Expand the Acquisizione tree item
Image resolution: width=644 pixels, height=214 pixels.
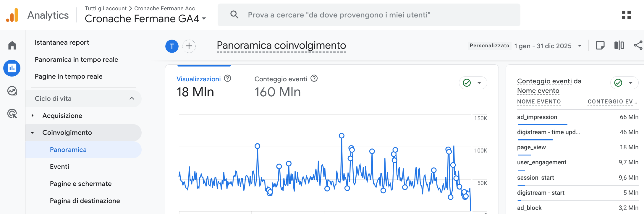[x=33, y=116]
